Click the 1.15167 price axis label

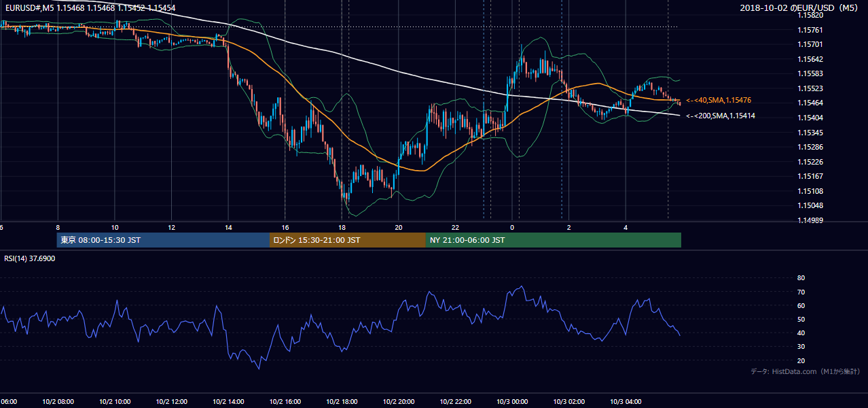pyautogui.click(x=809, y=177)
